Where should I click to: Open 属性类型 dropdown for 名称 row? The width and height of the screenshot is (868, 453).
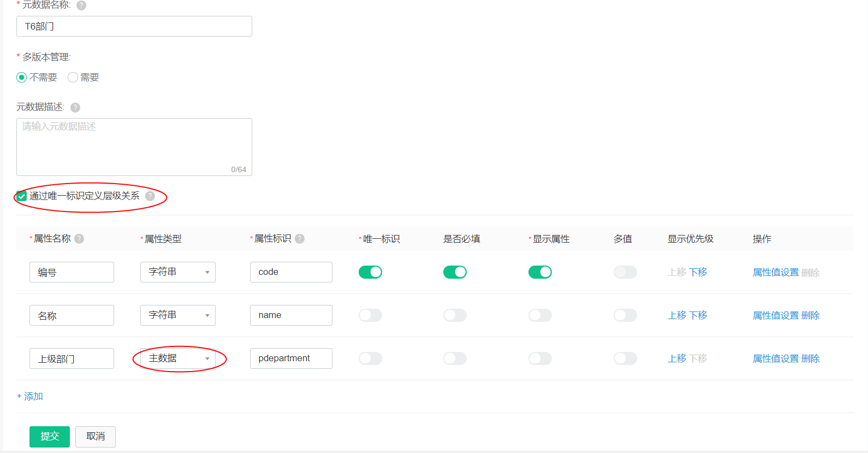point(178,315)
